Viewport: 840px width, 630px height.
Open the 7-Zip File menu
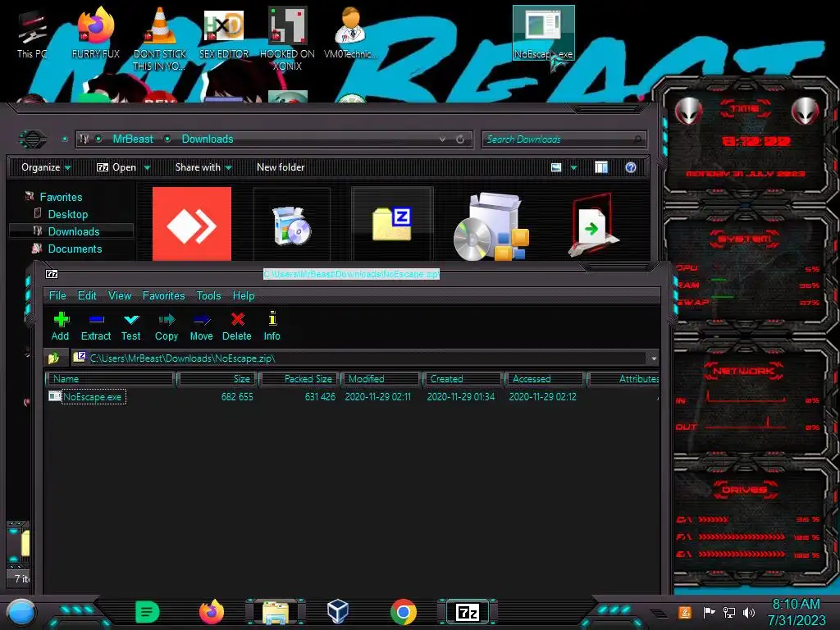click(57, 295)
